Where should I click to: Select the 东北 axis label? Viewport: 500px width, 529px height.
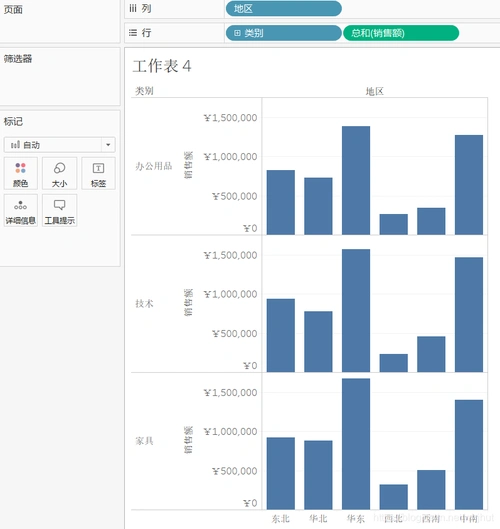[x=281, y=519]
